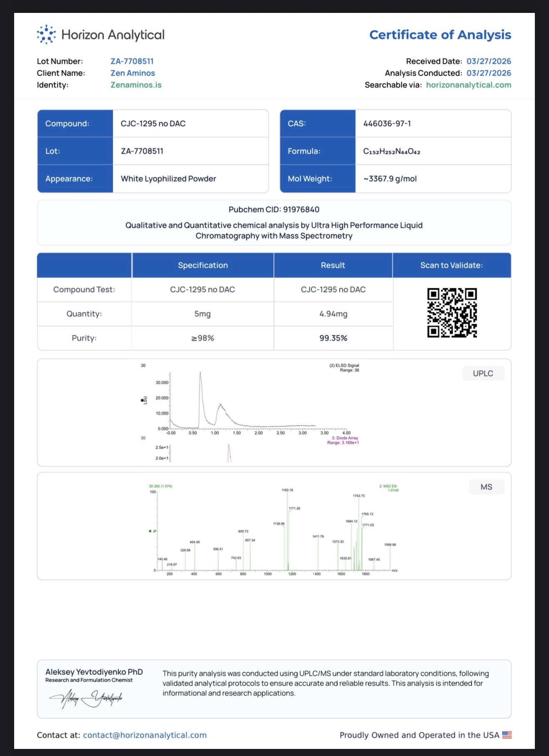Click the Result cell CJC-1295 no DAC
Screen dimensions: 549x756
click(333, 290)
